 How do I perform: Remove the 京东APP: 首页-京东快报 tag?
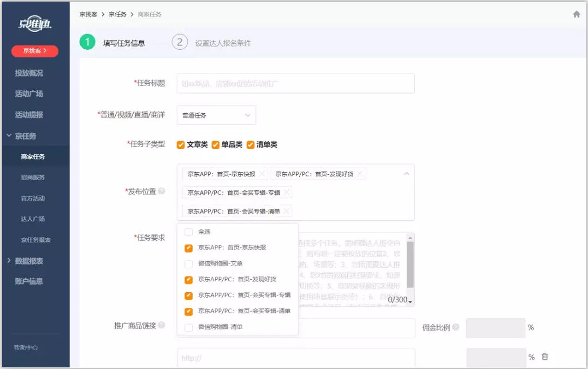pyautogui.click(x=262, y=174)
